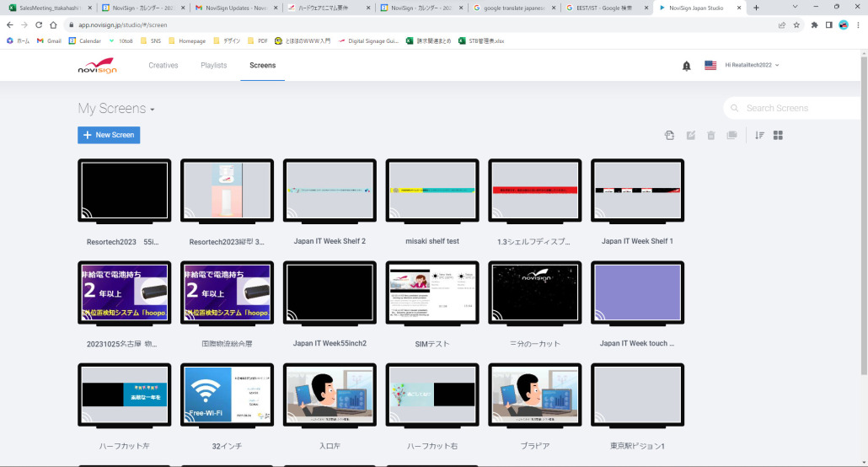Select the 国際物流総合展 screen thumbnail
Viewport: 868px width, 467px height.
pos(227,293)
